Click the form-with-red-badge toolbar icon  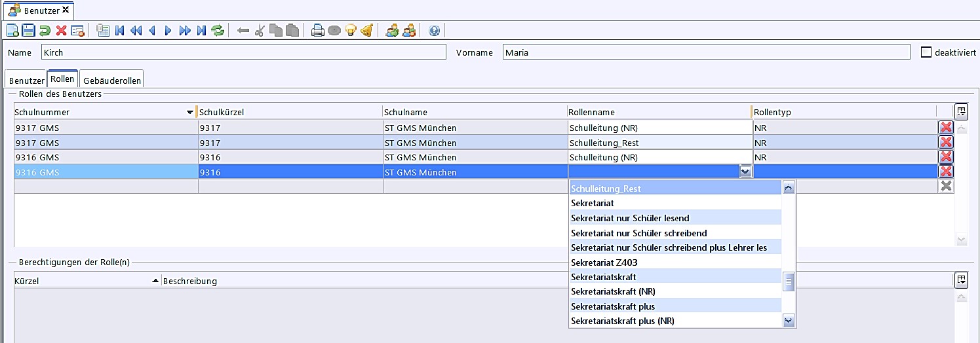point(77,30)
